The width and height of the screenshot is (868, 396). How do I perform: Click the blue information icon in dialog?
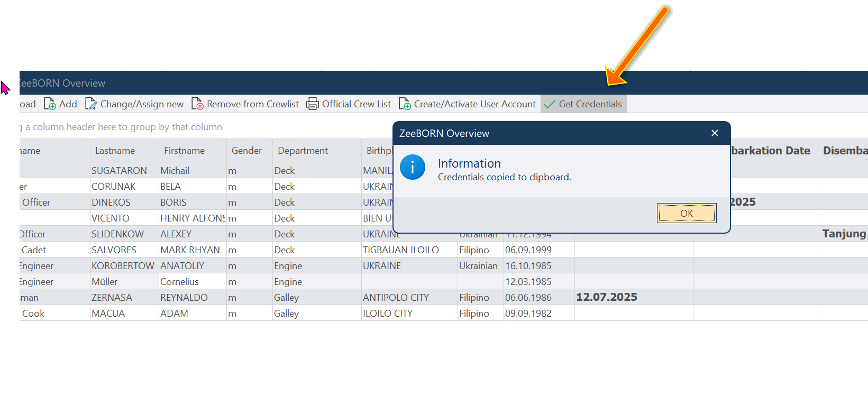pyautogui.click(x=413, y=167)
